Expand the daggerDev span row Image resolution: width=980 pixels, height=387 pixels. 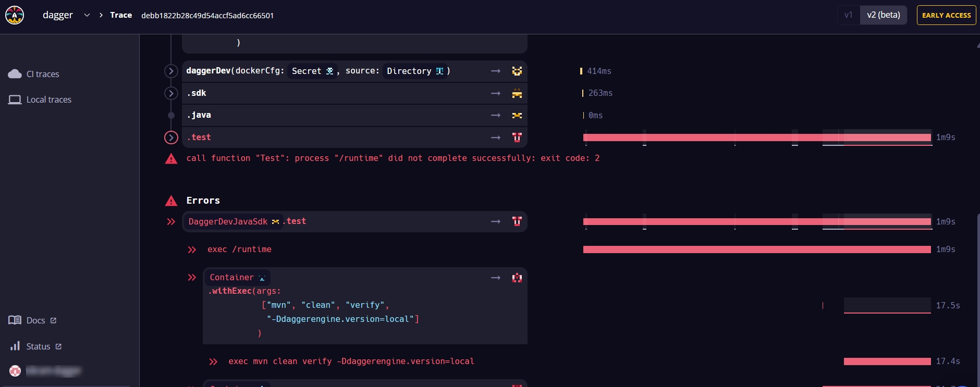point(171,71)
